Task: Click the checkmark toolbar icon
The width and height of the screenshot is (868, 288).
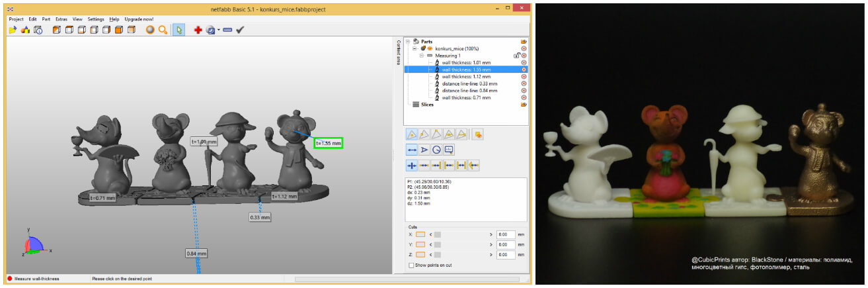Action: point(240,30)
